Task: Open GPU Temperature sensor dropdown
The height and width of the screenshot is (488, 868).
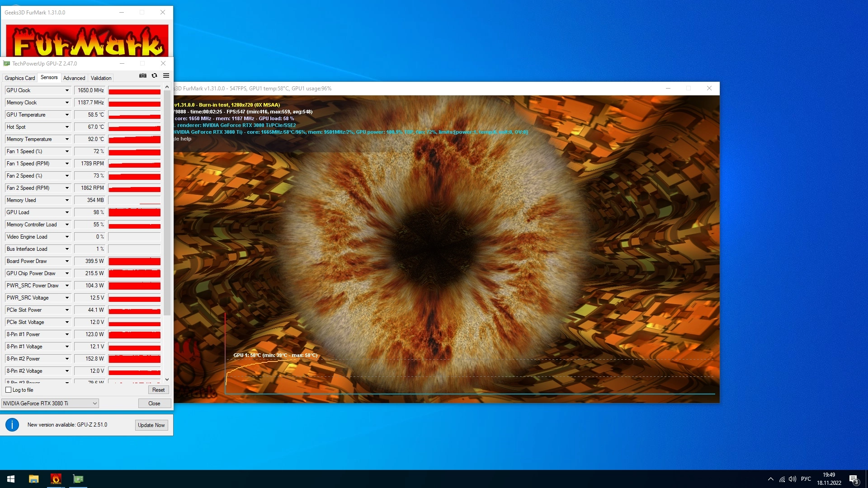Action: click(x=67, y=115)
